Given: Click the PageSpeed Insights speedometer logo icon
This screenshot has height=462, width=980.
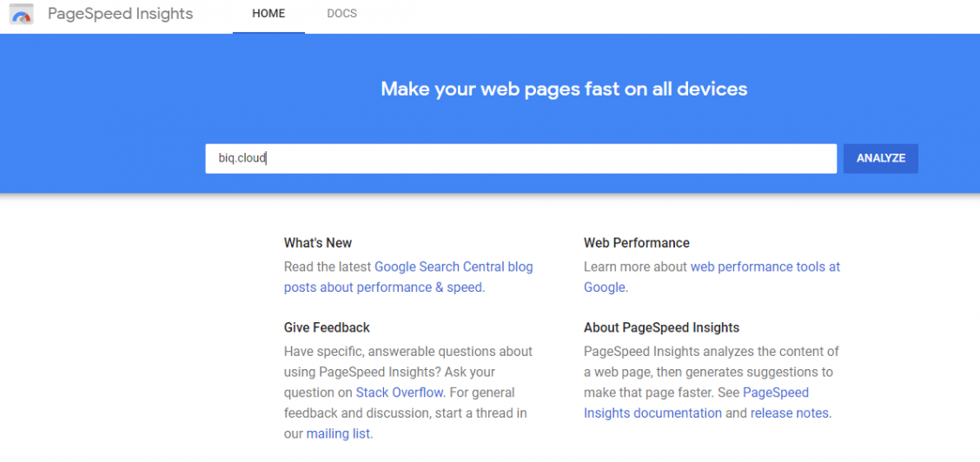Looking at the screenshot, I should coord(21,15).
